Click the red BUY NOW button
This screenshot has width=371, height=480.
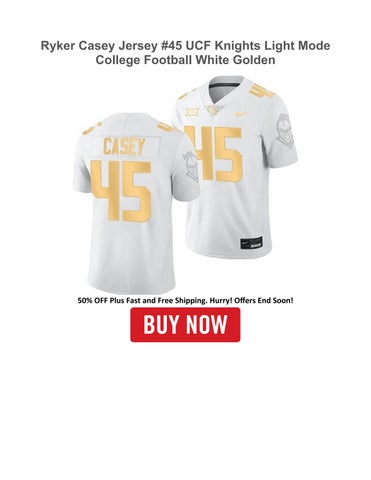click(x=185, y=325)
